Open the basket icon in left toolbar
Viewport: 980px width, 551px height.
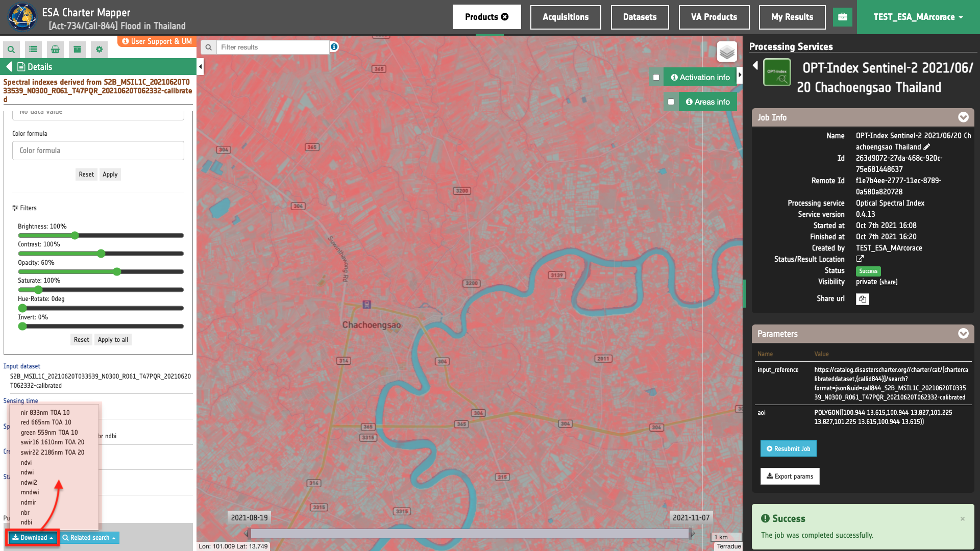tap(55, 49)
